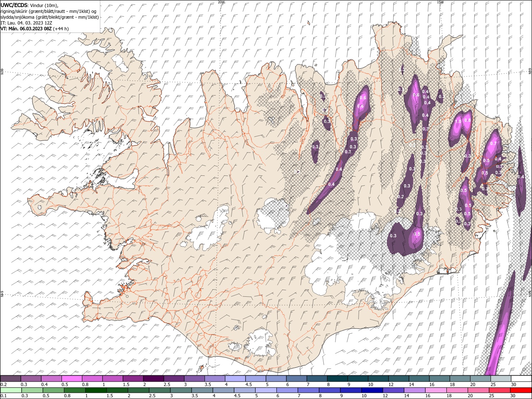532x399 pixels.
Task: Click the '15W' longitude label at top
Action: click(x=440, y=2)
